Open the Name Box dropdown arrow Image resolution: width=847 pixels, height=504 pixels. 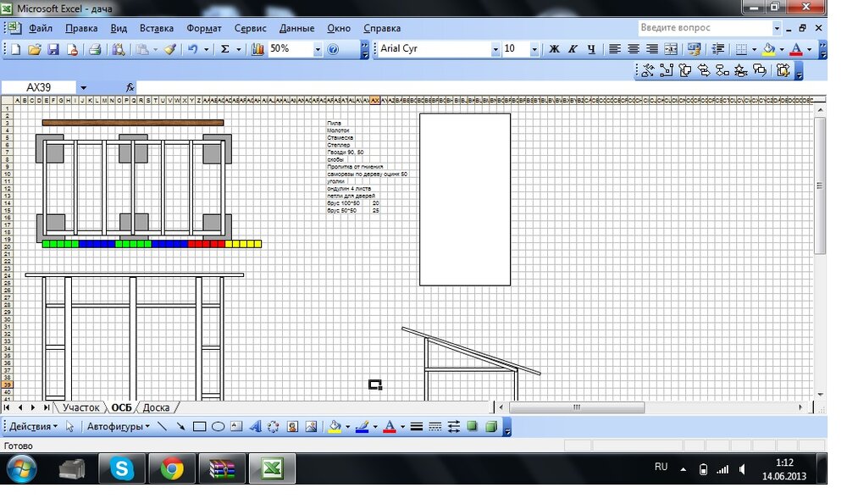[x=83, y=87]
